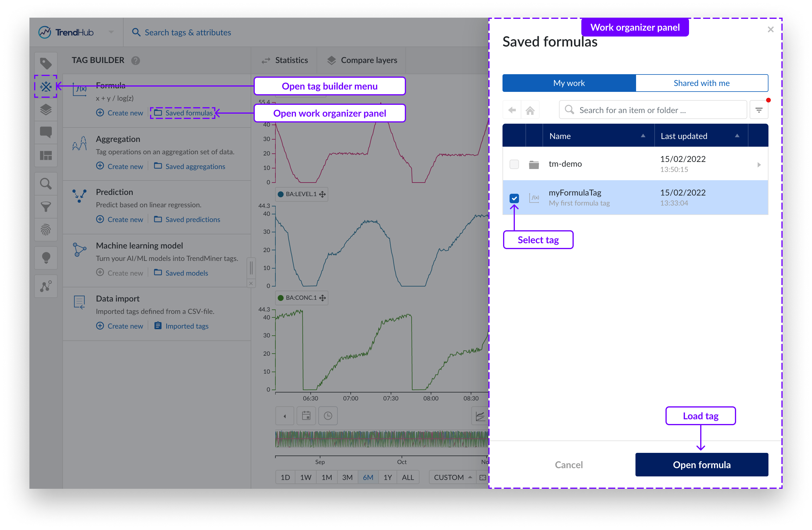Open the filter options icon
The width and height of the screenshot is (812, 530).
click(x=758, y=110)
